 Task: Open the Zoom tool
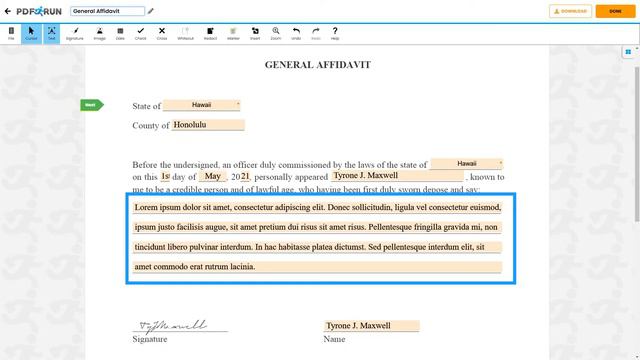coord(276,33)
